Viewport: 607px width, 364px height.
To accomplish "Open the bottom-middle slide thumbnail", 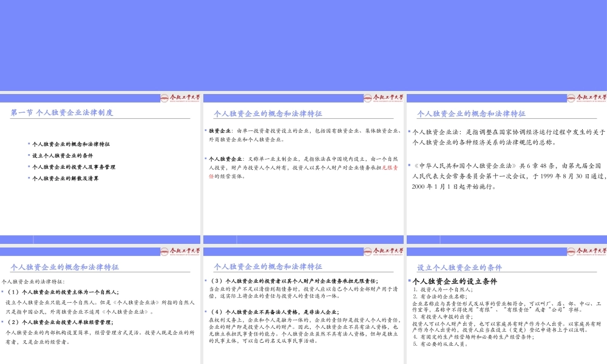I will [303, 303].
